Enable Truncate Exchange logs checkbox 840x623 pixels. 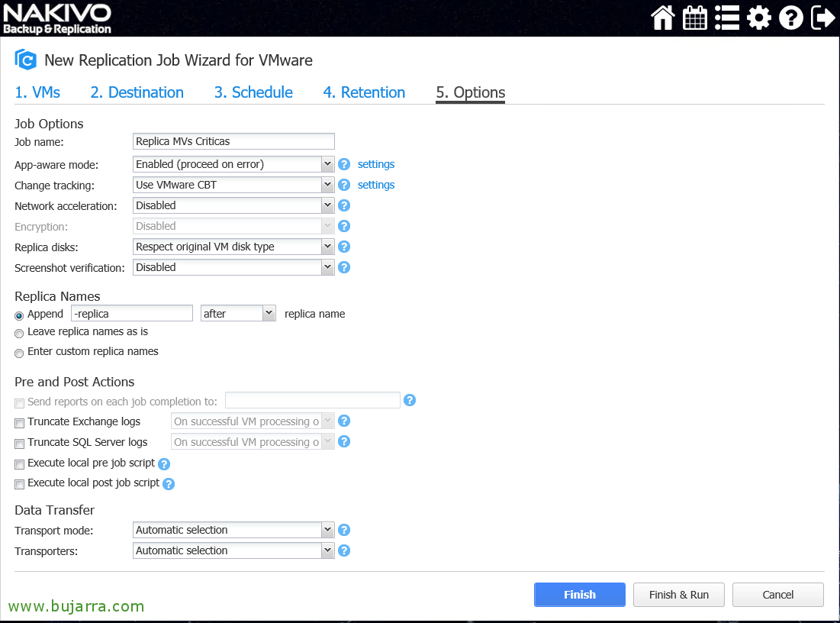click(20, 422)
